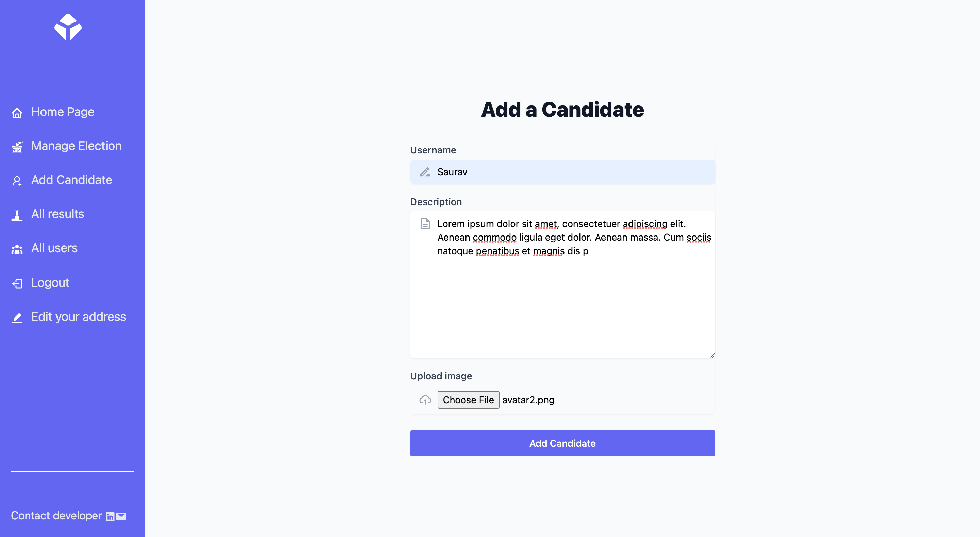The image size is (980, 537).
Task: Click Choose File to replace avatar2.png
Action: [468, 400]
